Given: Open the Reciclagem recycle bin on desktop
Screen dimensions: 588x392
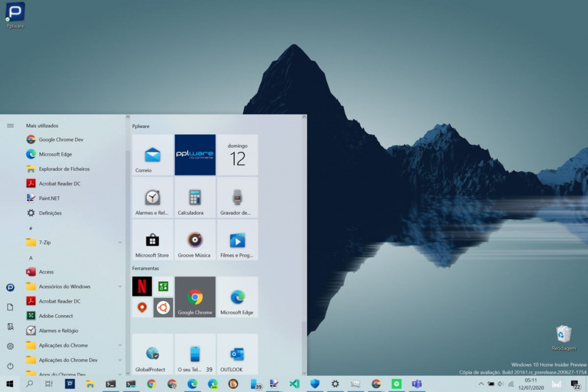Looking at the screenshot, I should point(563,337).
